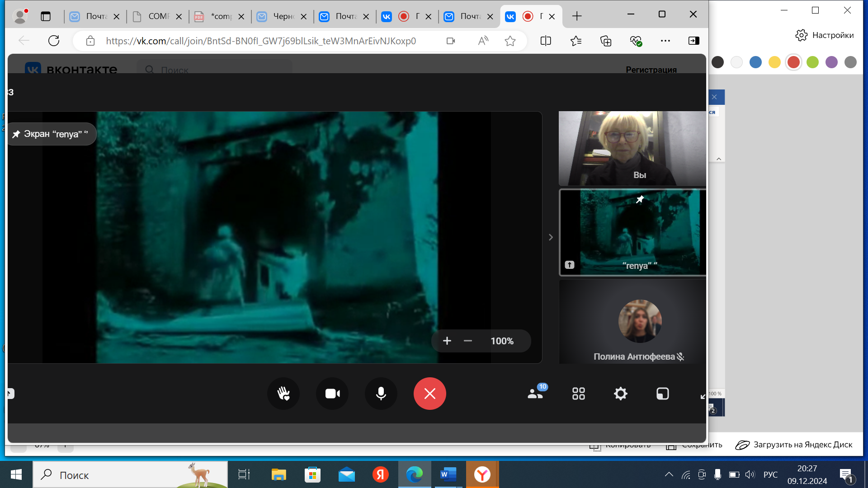Show hidden system tray icons
The image size is (868, 488).
pyautogui.click(x=669, y=474)
